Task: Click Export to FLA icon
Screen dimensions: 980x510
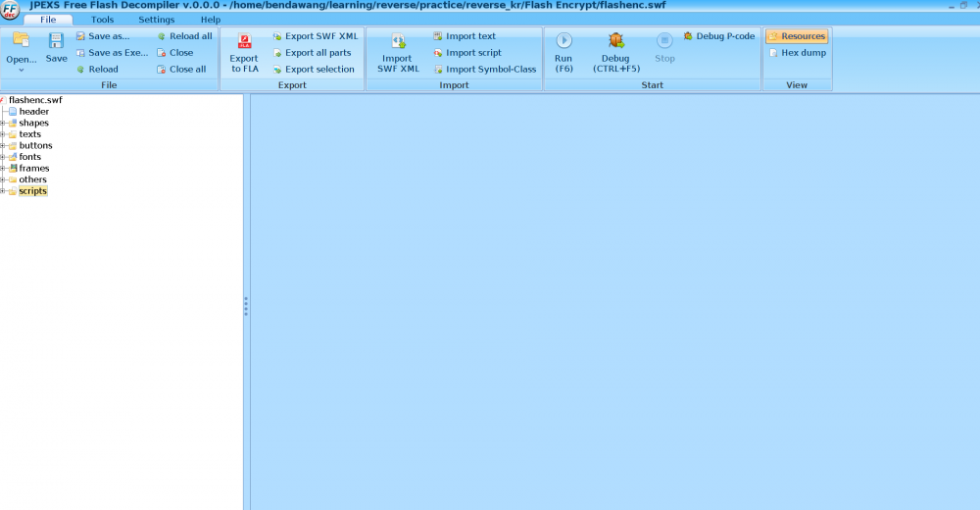Action: (x=244, y=41)
